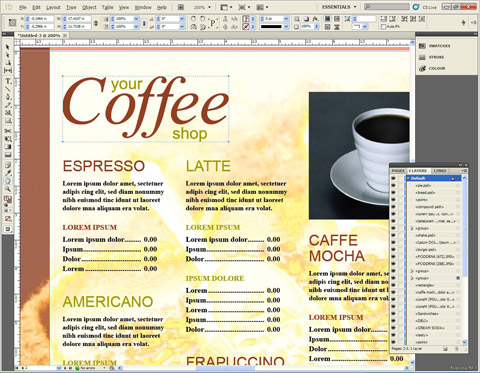The height and width of the screenshot is (373, 480).
Task: Hide the <shake.psd> layer item
Action: pyautogui.click(x=394, y=235)
